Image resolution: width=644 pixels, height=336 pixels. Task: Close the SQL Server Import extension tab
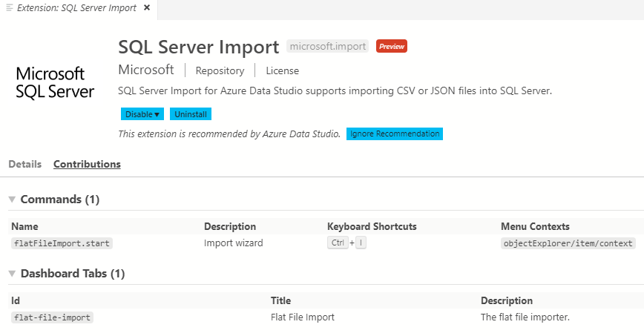(x=147, y=7)
